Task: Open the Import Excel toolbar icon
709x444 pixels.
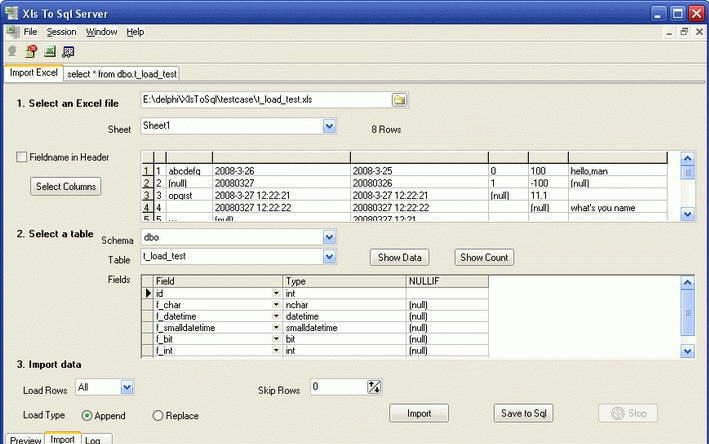Action: [50, 52]
